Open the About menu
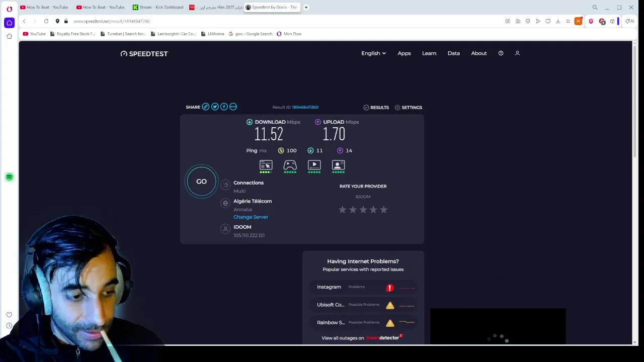 [479, 53]
